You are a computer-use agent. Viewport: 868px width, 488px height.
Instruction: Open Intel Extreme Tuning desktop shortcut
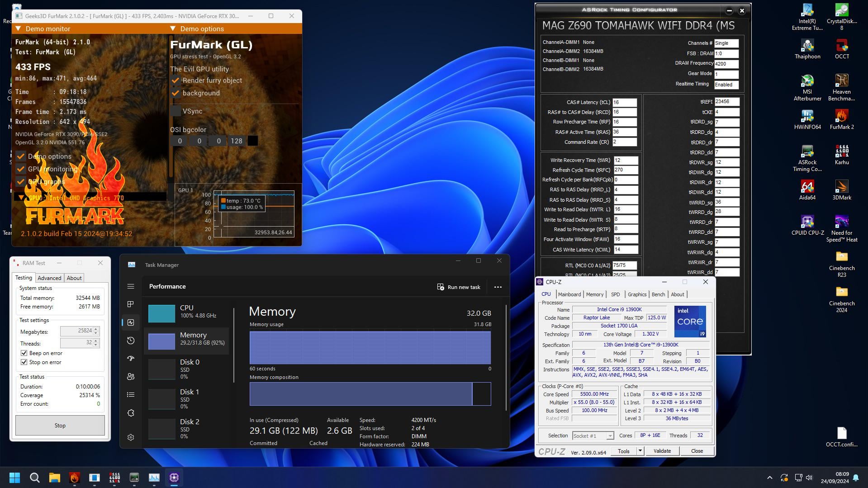click(807, 17)
